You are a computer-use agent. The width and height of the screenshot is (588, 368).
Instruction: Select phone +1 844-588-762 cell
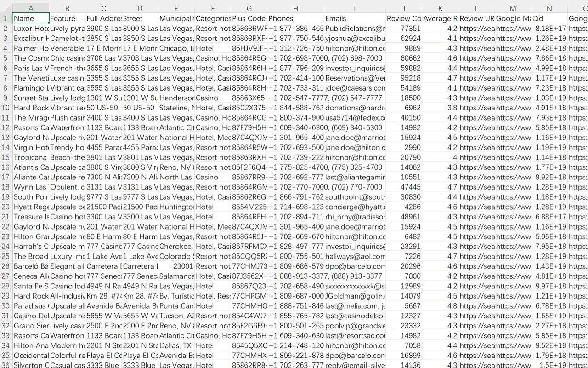tap(296, 108)
